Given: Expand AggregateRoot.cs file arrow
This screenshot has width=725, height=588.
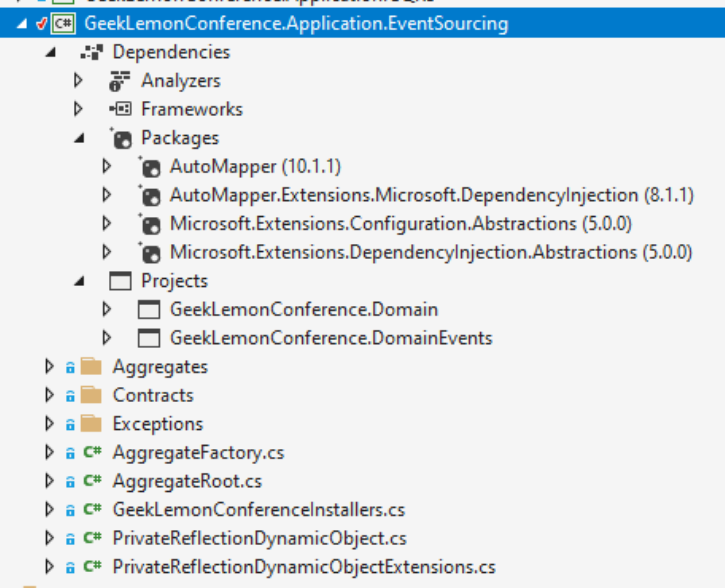Looking at the screenshot, I should pyautogui.click(x=49, y=482).
